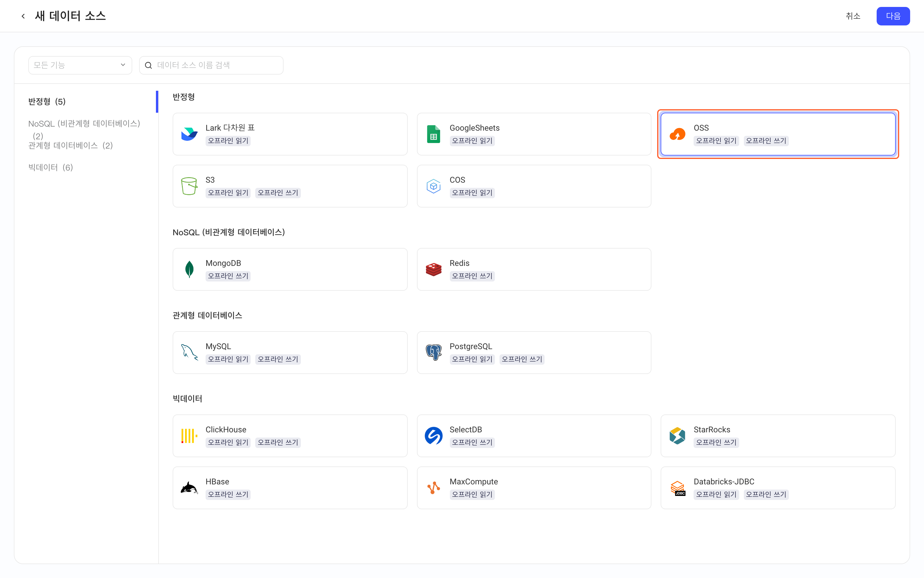Click the OSS name text
The height and width of the screenshot is (578, 924).
point(701,128)
